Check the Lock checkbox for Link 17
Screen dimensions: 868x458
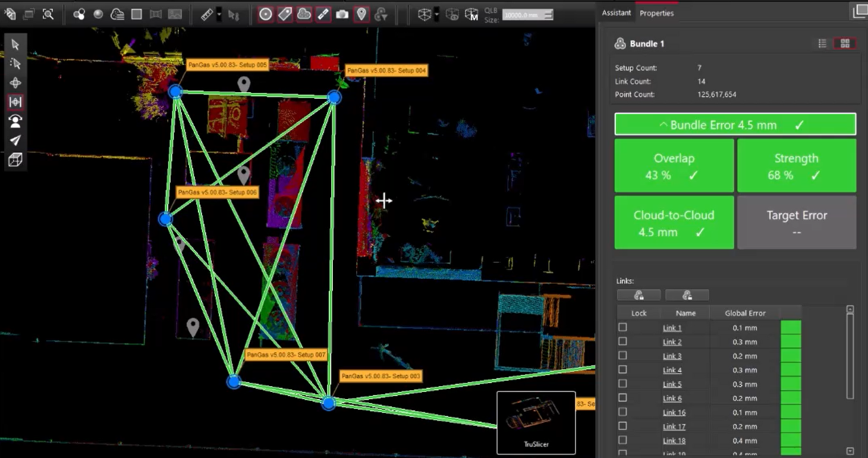[x=622, y=426]
